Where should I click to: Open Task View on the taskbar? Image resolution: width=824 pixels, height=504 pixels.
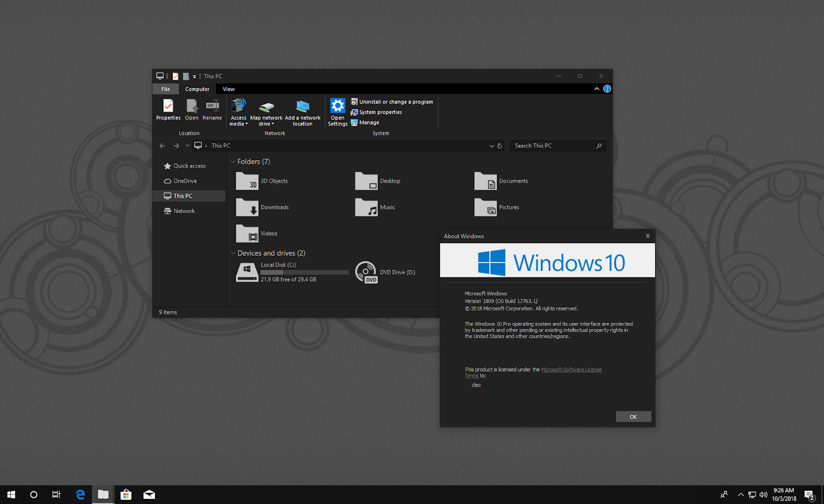(56, 495)
